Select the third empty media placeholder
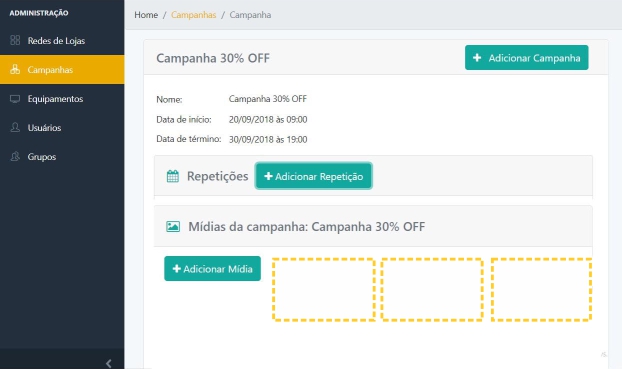The height and width of the screenshot is (369, 622). click(x=541, y=290)
